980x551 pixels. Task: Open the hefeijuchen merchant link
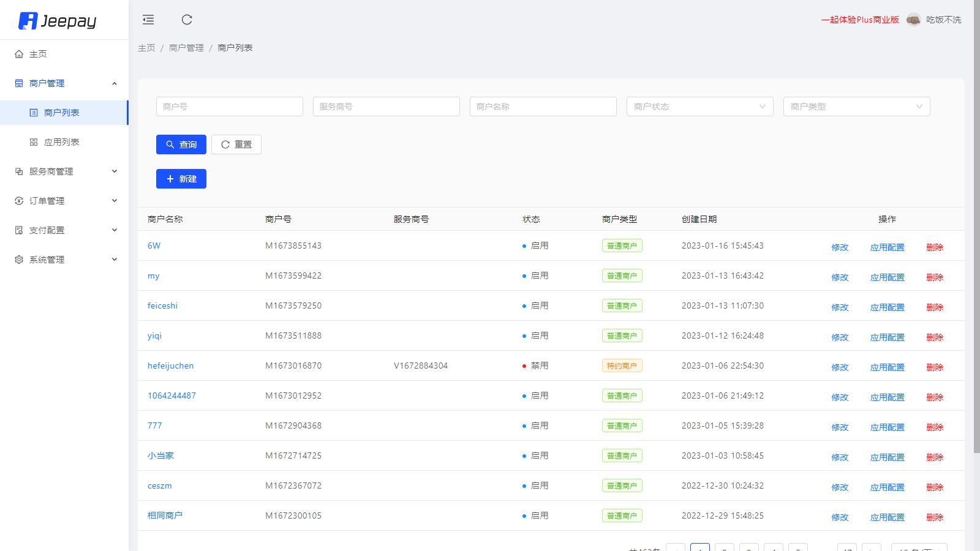170,365
